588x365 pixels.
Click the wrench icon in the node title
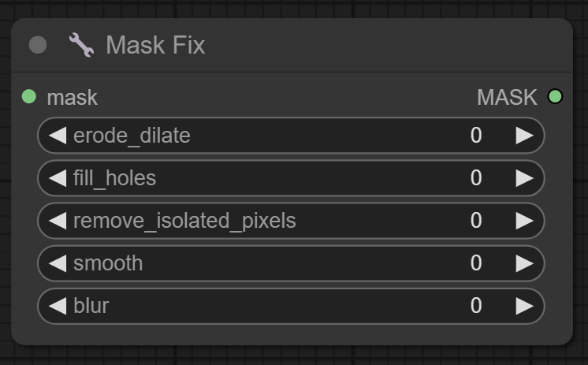[x=81, y=45]
